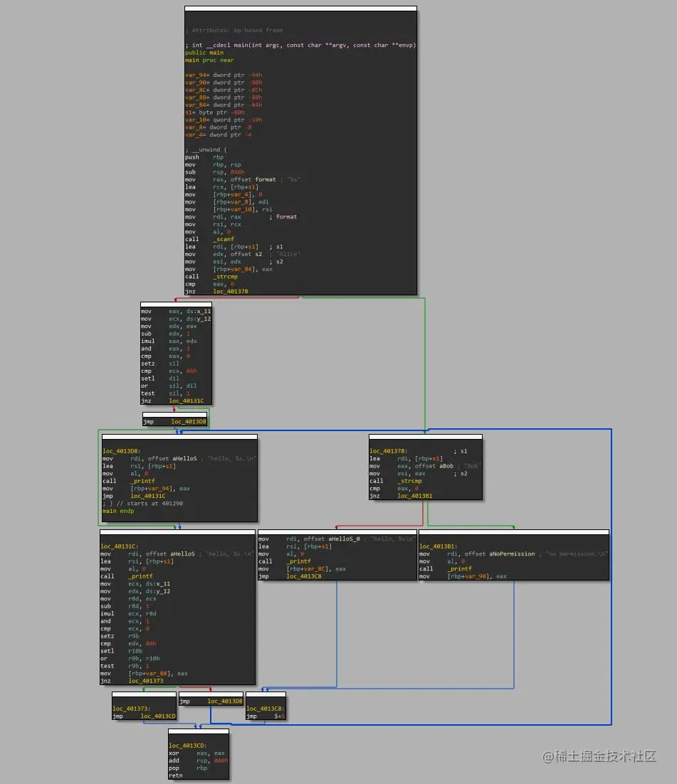Click 'mov edx, offset s2' Alice line
This screenshot has width=677, height=784.
(243, 254)
